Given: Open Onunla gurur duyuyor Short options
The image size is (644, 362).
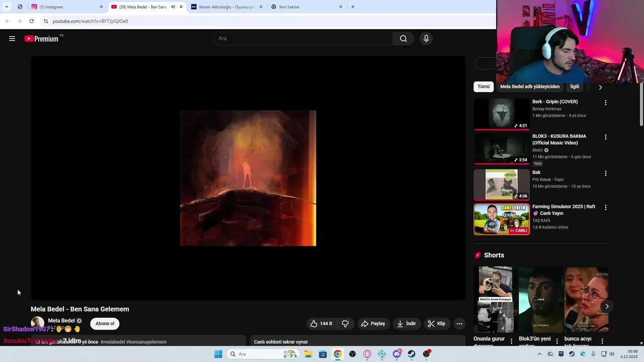Looking at the screenshot, I should coord(512,341).
